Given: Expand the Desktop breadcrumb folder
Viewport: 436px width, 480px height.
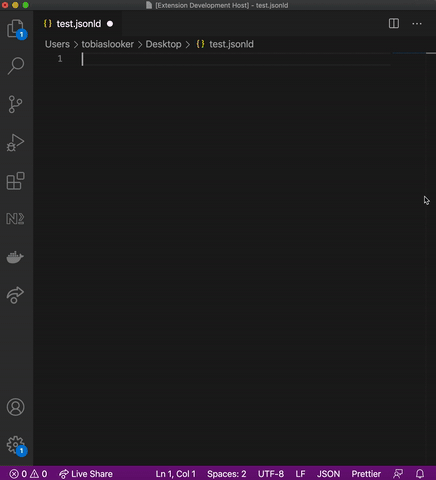Looking at the screenshot, I should pos(163,44).
